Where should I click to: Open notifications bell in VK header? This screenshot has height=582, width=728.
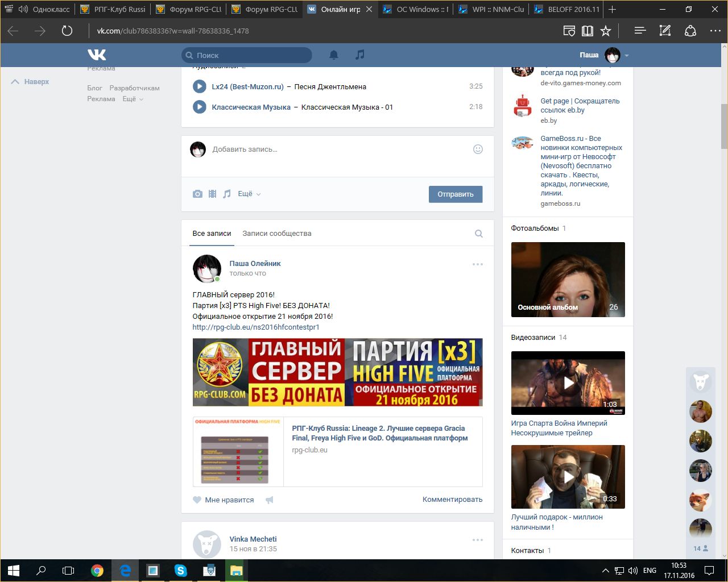tap(334, 55)
